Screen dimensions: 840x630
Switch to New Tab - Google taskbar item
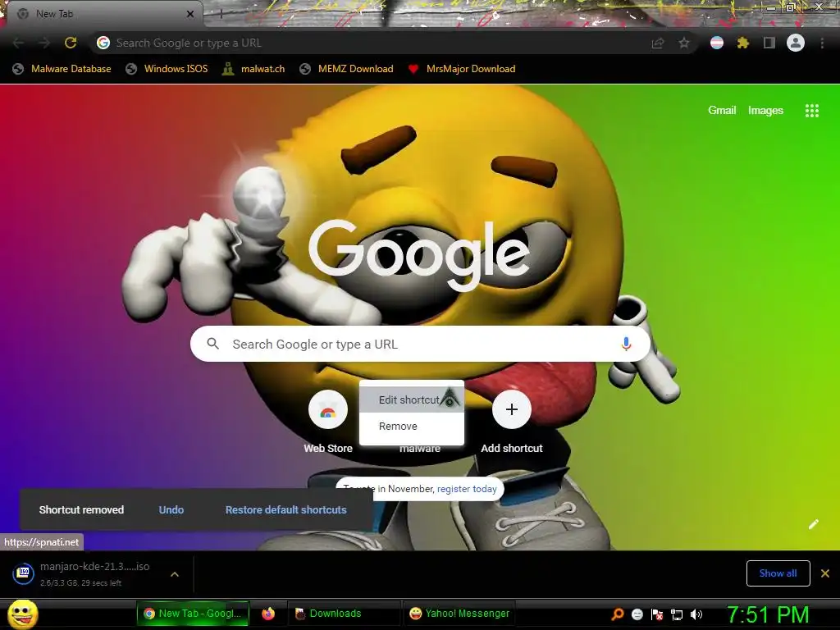click(193, 614)
